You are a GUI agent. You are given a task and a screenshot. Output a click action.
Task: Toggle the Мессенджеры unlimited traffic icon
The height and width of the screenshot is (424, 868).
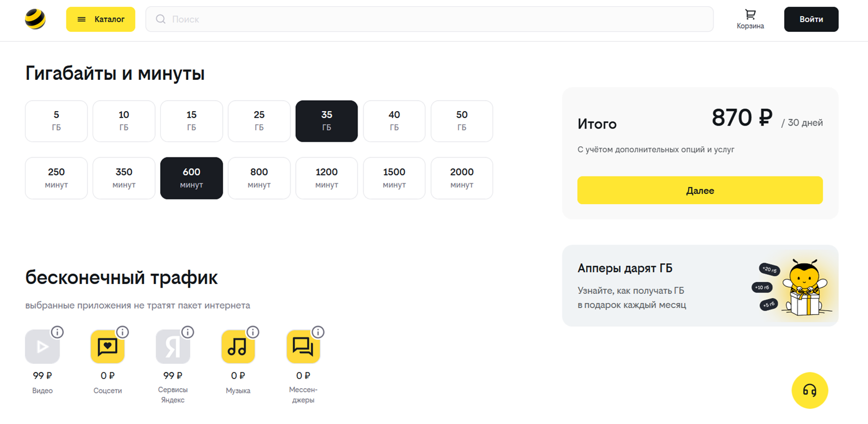(x=303, y=346)
